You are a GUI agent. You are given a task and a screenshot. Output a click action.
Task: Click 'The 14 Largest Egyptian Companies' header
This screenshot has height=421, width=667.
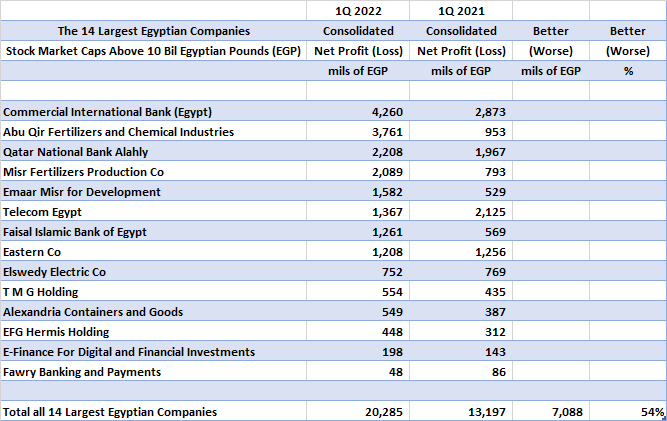[x=154, y=31]
